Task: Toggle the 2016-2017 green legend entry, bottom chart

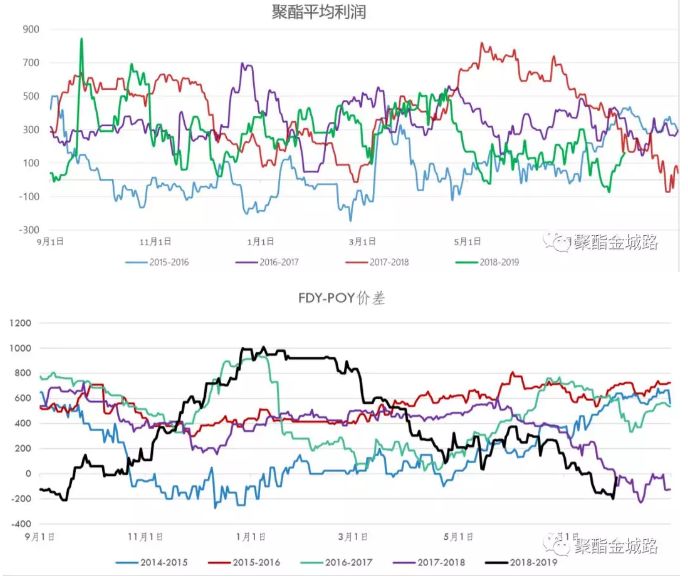Action: coord(347,563)
